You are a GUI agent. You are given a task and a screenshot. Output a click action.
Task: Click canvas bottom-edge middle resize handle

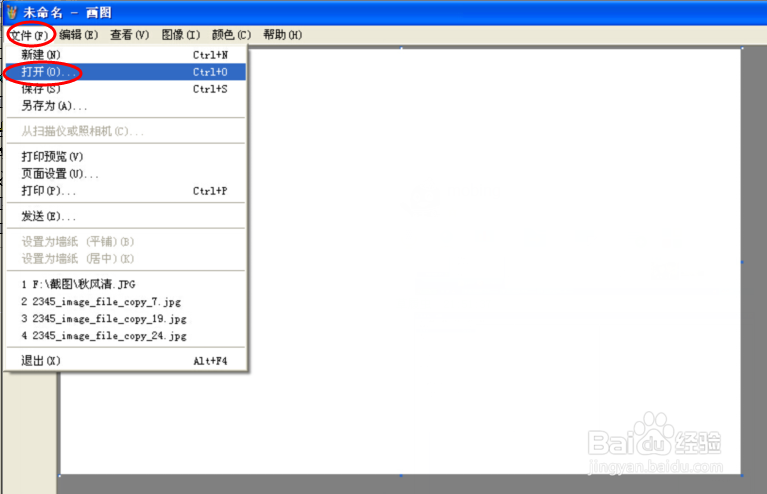(x=401, y=475)
